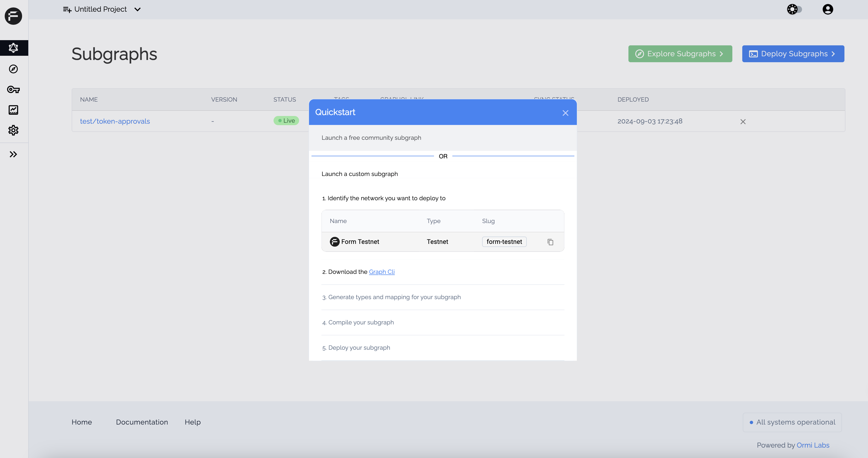Image resolution: width=868 pixels, height=458 pixels.
Task: Click the compass Explore sidebar icon
Action: coord(13,69)
